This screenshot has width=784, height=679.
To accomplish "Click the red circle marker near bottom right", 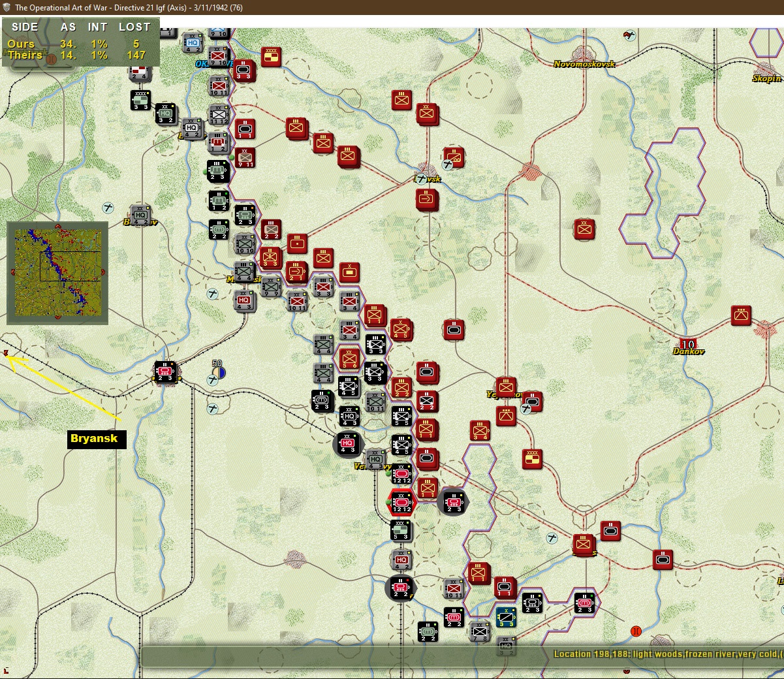I will (636, 631).
